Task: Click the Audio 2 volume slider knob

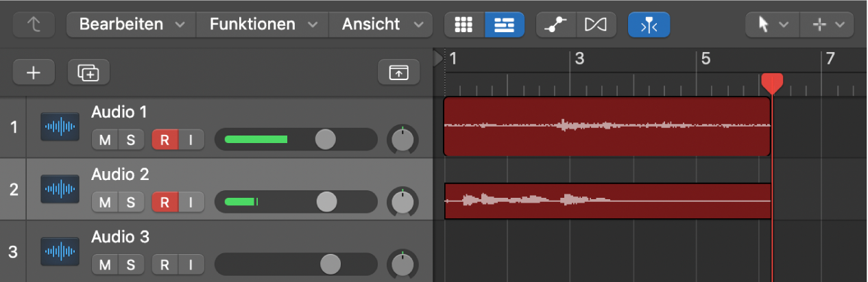Action: coord(327,202)
